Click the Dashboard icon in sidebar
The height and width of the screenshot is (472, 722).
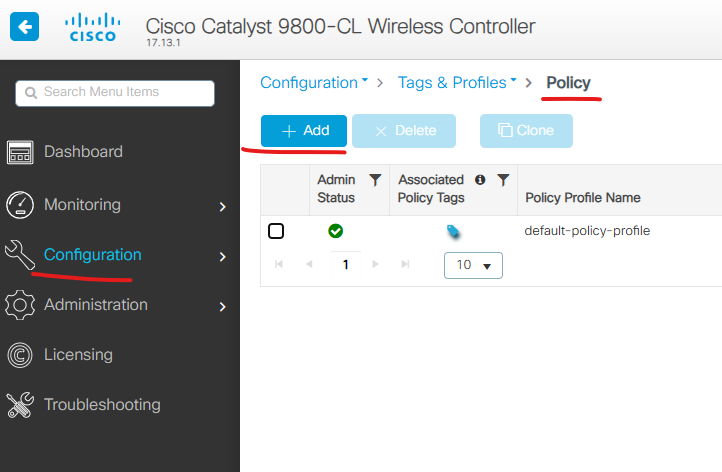tap(20, 152)
